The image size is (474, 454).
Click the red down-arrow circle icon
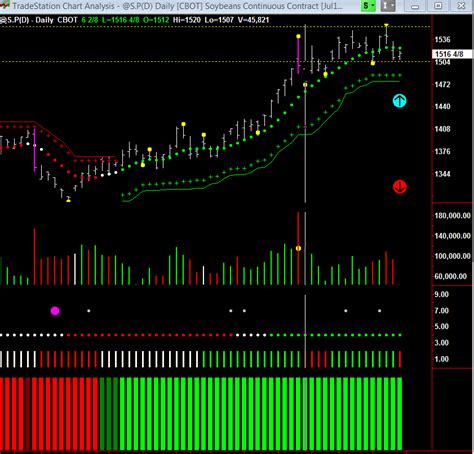(399, 187)
